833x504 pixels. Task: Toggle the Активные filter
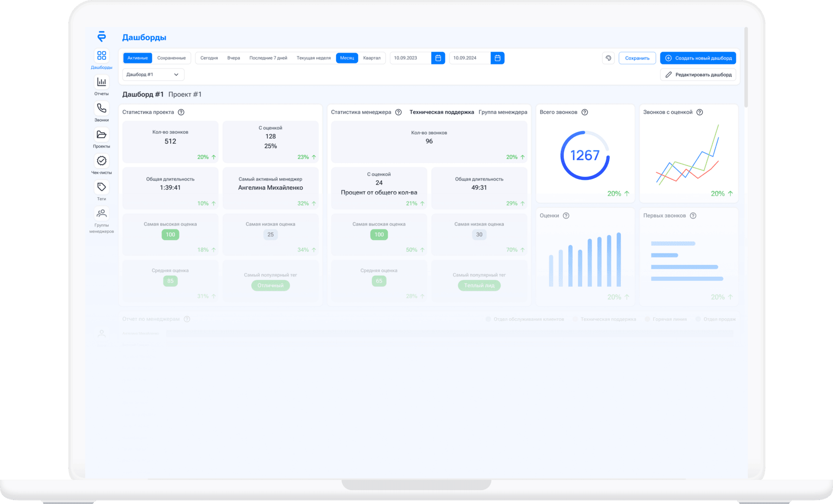point(138,58)
